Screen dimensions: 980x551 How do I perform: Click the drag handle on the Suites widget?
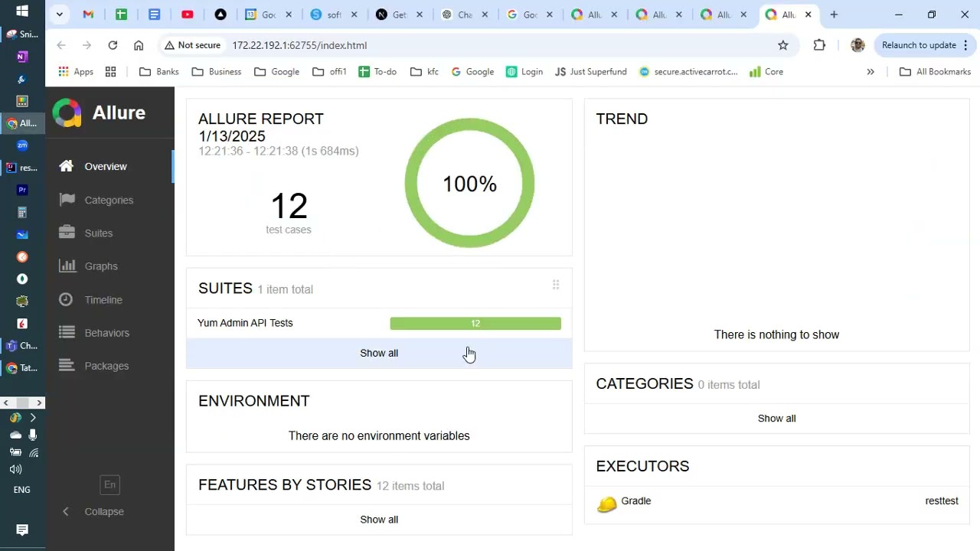tap(556, 285)
